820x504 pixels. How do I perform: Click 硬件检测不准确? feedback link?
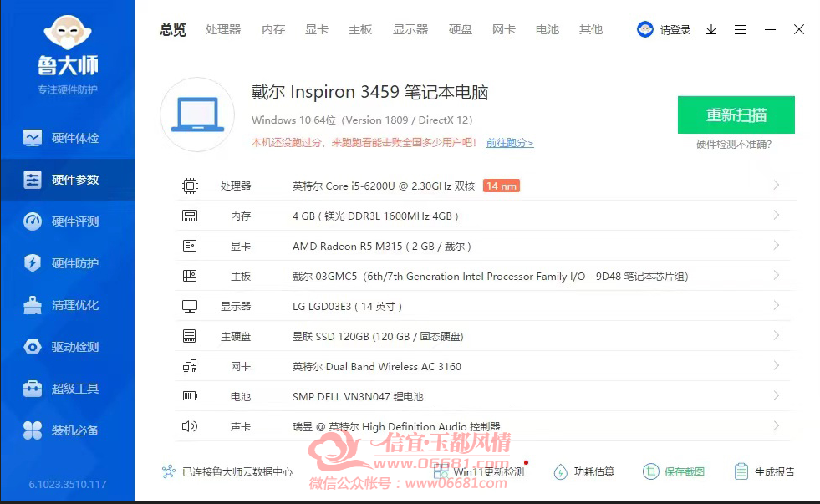tap(734, 145)
